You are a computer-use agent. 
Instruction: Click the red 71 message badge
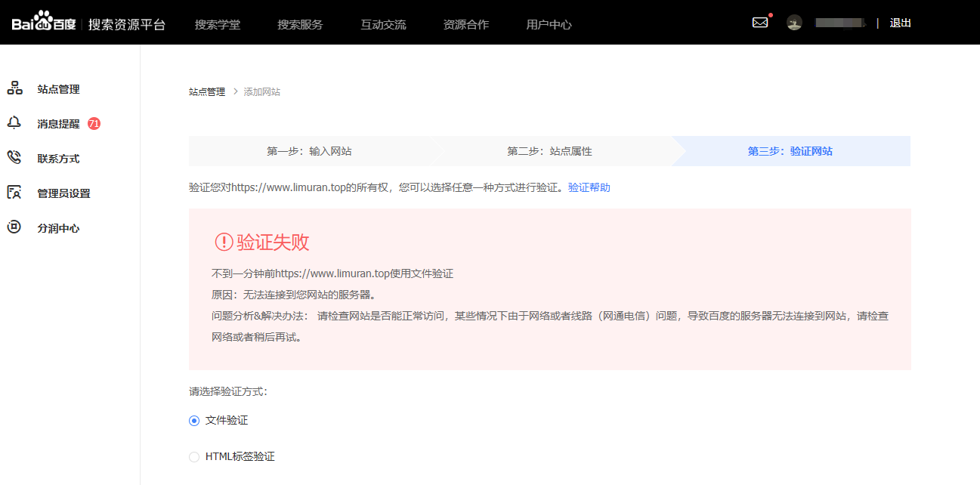point(94,123)
